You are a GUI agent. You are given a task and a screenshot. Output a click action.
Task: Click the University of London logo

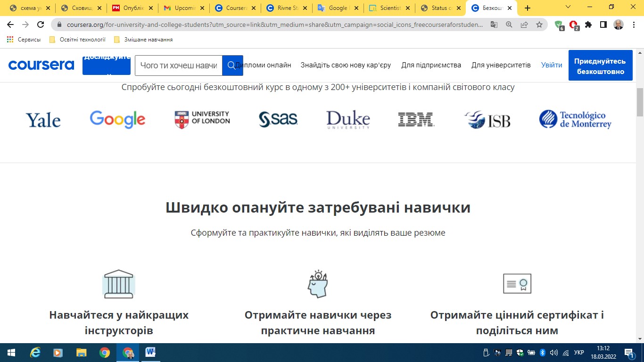coord(202,120)
